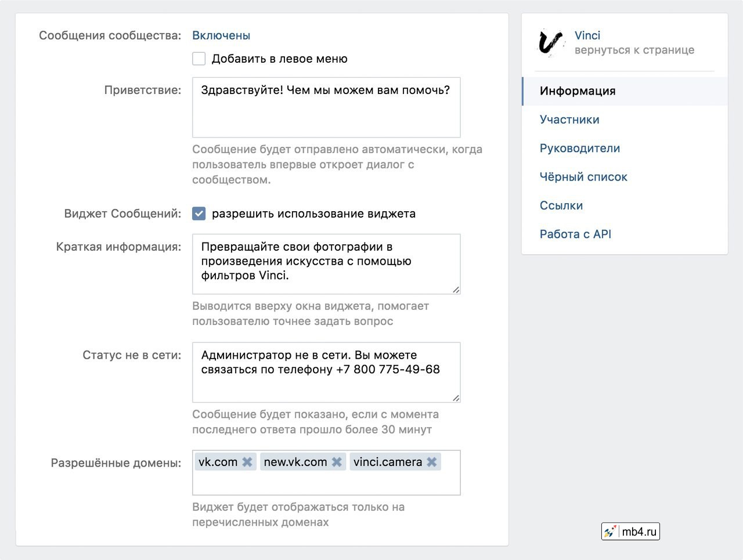743x560 pixels.
Task: Open the community messages Enabled dropdown
Action: click(x=221, y=35)
